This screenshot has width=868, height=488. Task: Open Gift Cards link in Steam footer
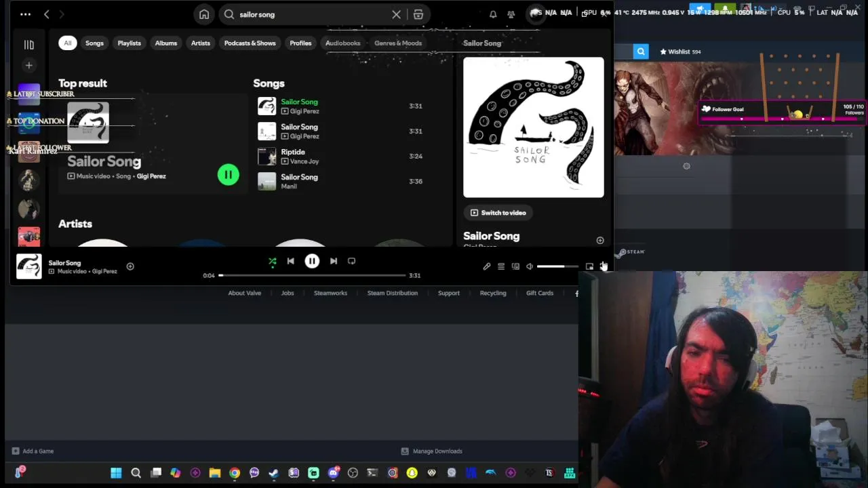point(540,293)
